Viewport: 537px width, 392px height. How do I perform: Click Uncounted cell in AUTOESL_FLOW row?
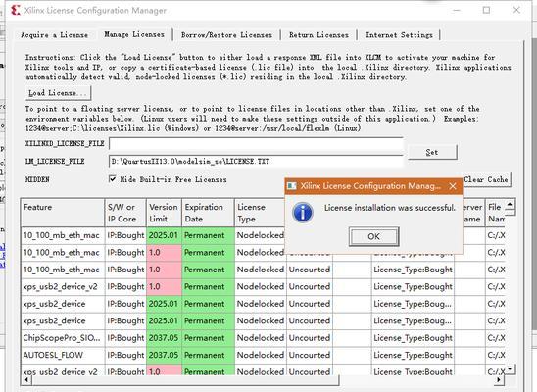click(310, 355)
